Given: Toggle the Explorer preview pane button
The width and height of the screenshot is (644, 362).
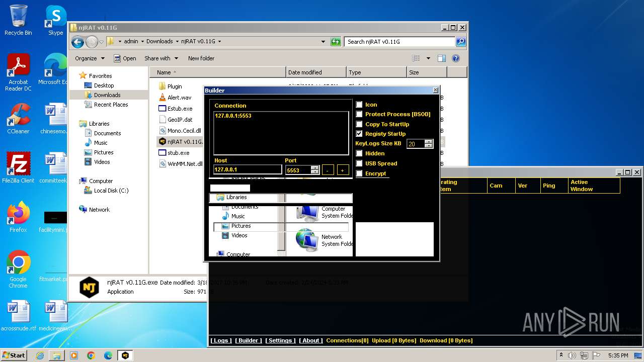Looking at the screenshot, I should (441, 58).
